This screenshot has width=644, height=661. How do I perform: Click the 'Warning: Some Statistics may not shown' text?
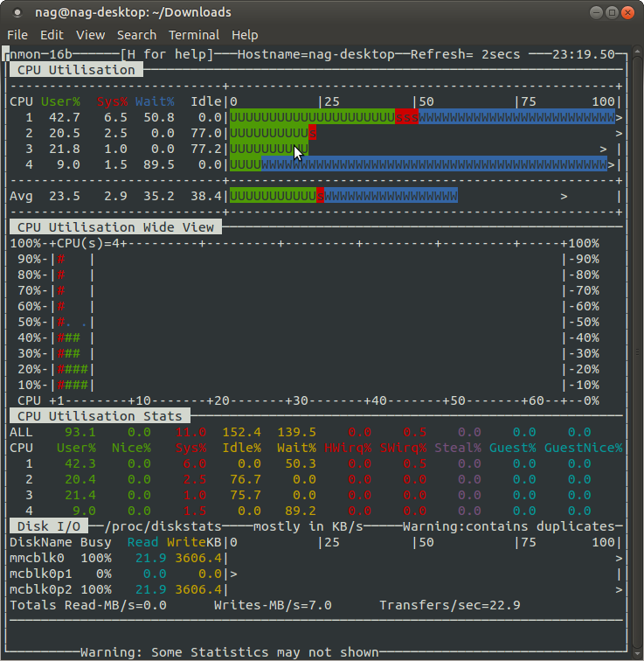pos(230,652)
